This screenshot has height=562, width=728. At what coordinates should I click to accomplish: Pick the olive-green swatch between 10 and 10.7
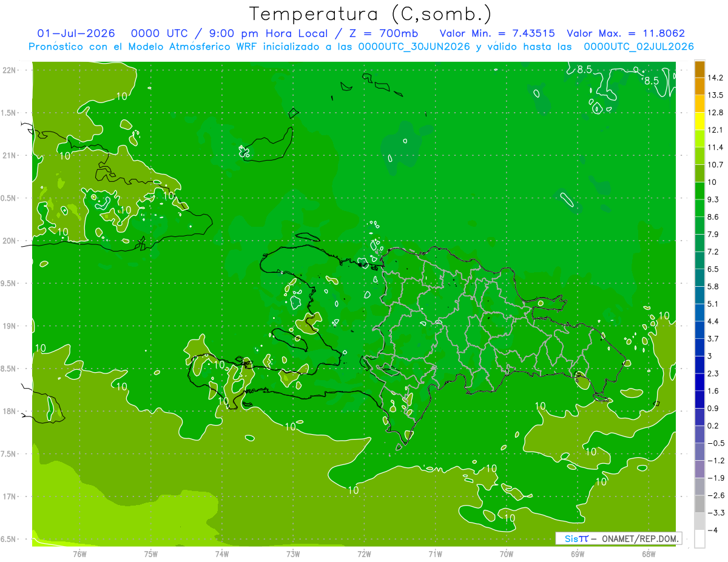pos(699,173)
